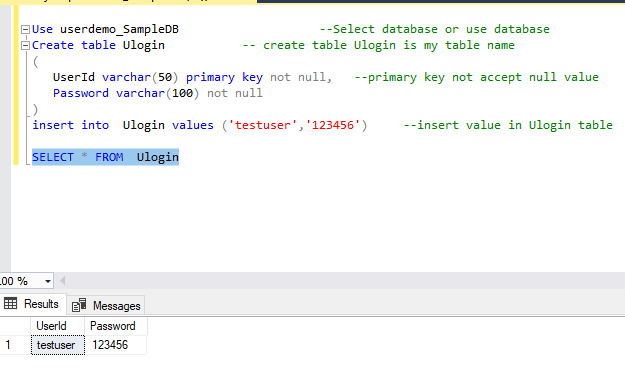Viewport: 625px width, 370px height.
Task: Click the Password column header
Action: (116, 326)
